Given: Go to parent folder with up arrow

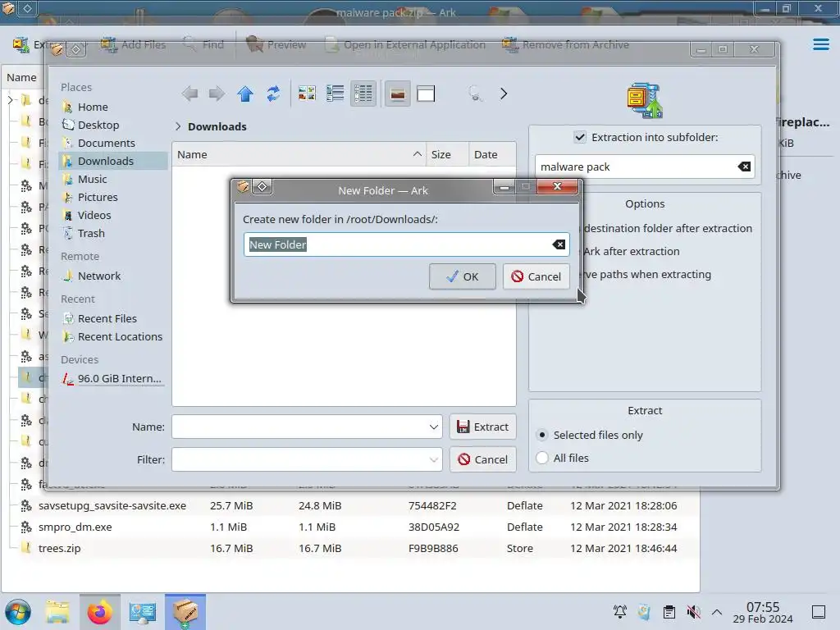Looking at the screenshot, I should pyautogui.click(x=245, y=94).
